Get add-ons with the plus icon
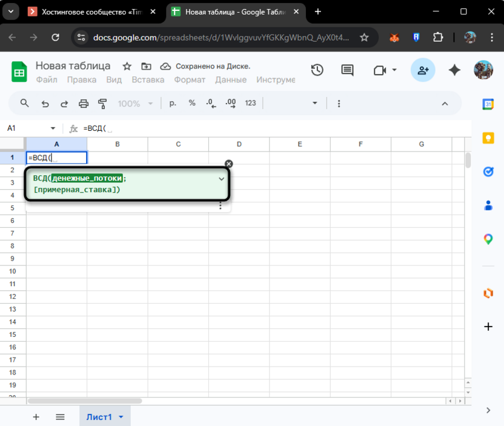The width and height of the screenshot is (504, 426). 488,327
